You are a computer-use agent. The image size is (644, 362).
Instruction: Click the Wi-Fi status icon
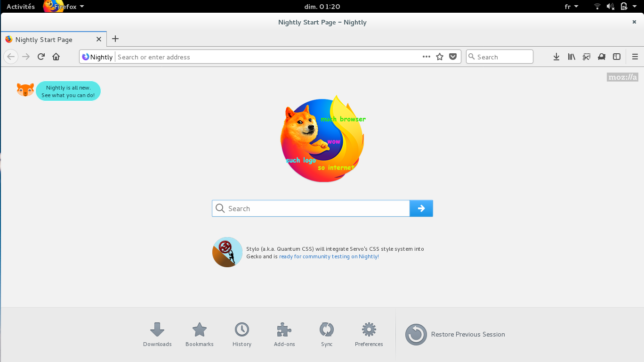tap(597, 7)
